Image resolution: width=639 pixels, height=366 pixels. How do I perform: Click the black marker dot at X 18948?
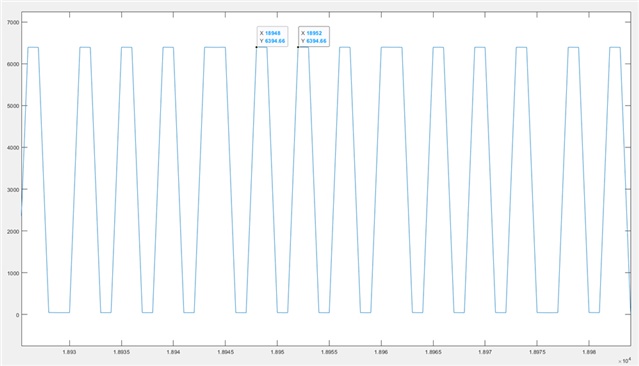pos(257,47)
